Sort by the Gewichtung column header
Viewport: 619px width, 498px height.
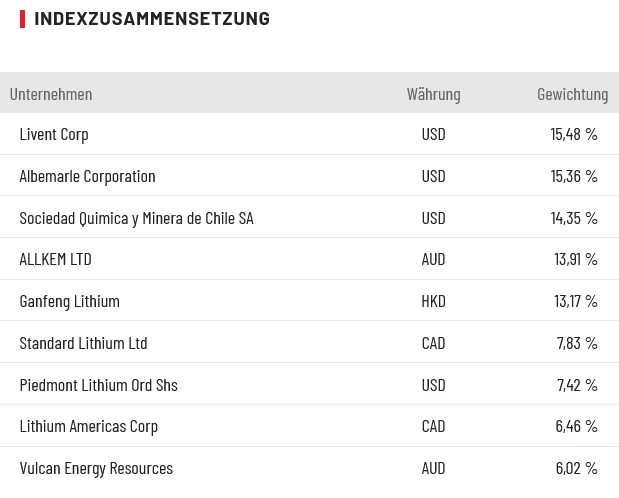tap(572, 94)
